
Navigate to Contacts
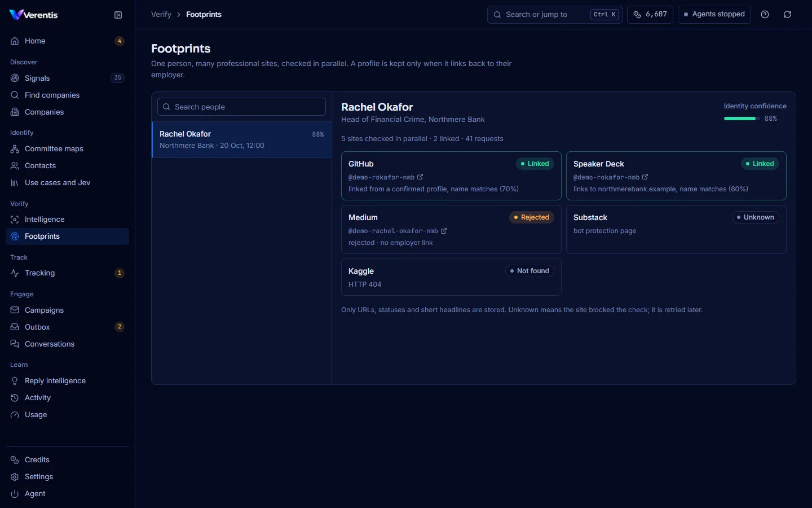click(x=67, y=166)
